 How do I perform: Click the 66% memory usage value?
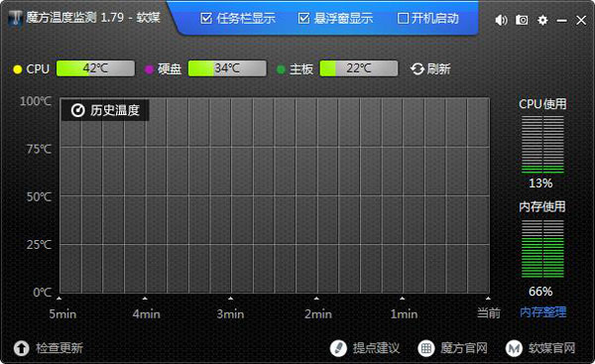pyautogui.click(x=540, y=292)
